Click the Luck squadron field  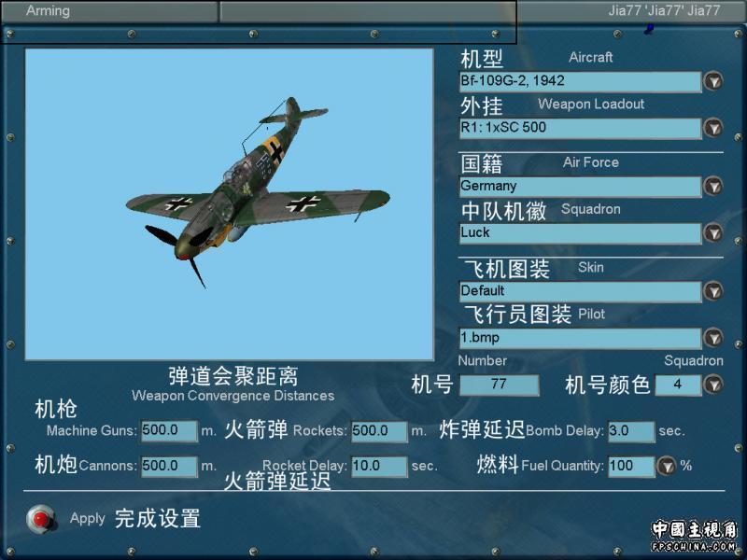580,232
